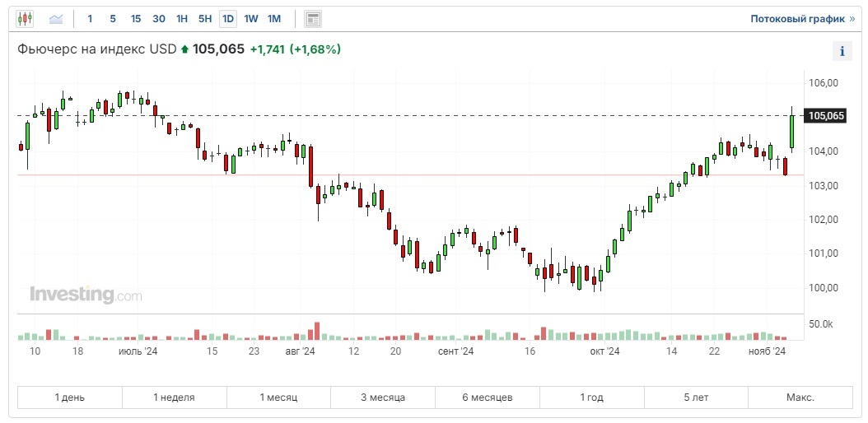Image resolution: width=868 pixels, height=423 pixels.
Task: Click the нояб '24 date label
Action: [x=768, y=351]
